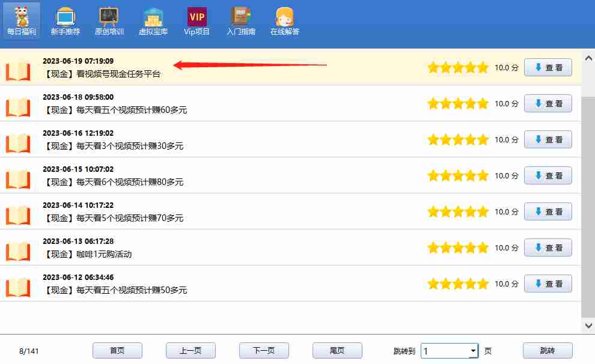Viewport: 595px width, 364px height.
Task: Click book icon of 2023-06-16 12:19:02 entry
Action: click(18, 143)
